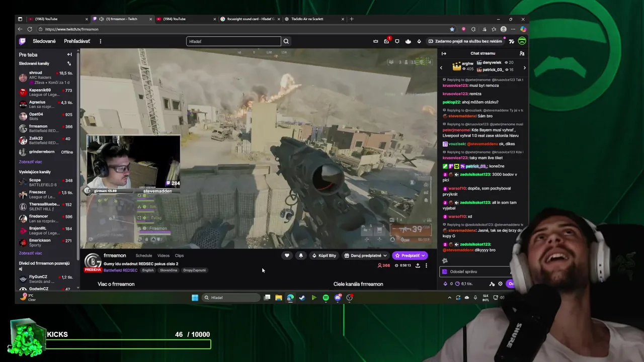Image resolution: width=644 pixels, height=362 pixels.
Task: Click the Kúpiť Bity button
Action: pyautogui.click(x=324, y=255)
